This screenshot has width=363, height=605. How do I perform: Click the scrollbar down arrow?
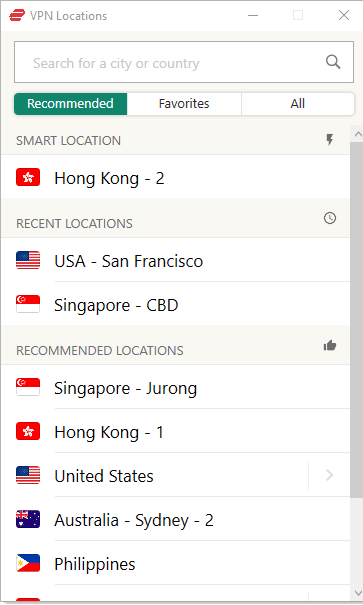(x=358, y=593)
